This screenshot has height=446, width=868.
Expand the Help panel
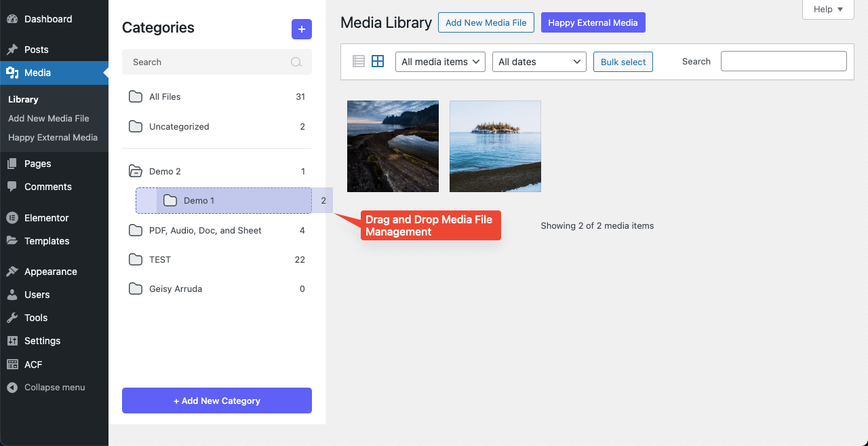(x=828, y=10)
